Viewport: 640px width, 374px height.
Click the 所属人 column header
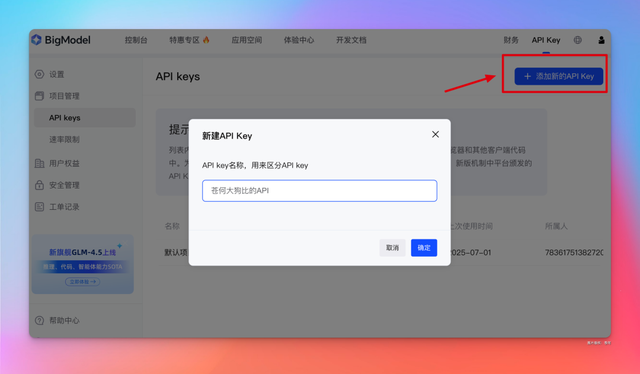[556, 226]
